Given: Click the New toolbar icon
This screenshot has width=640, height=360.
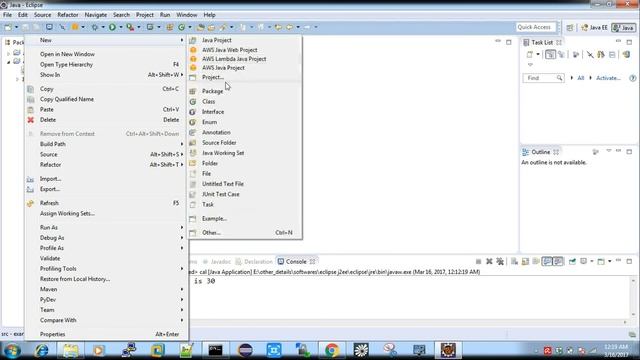Looking at the screenshot, I should click(8, 27).
